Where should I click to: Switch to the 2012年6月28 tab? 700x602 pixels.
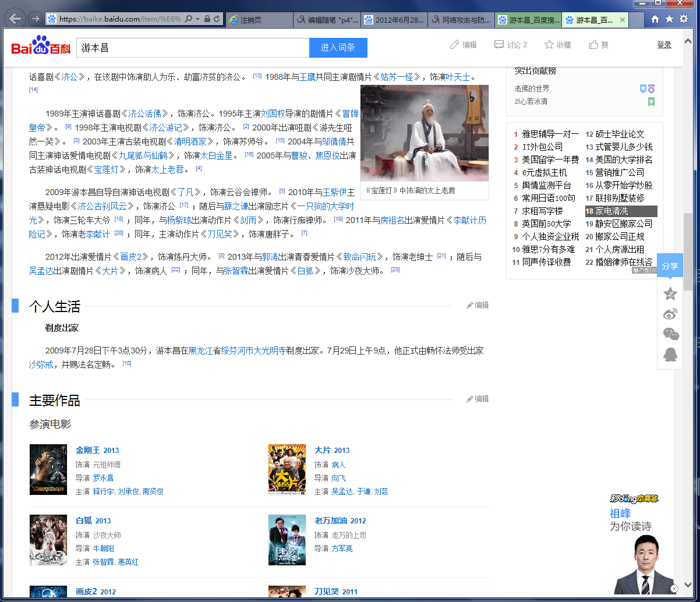(394, 20)
